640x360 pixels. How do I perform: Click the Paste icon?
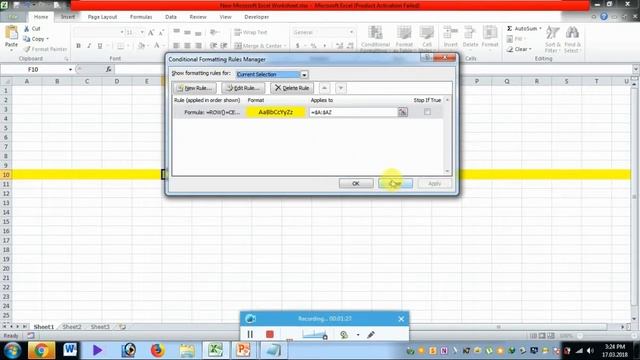coord(11,33)
